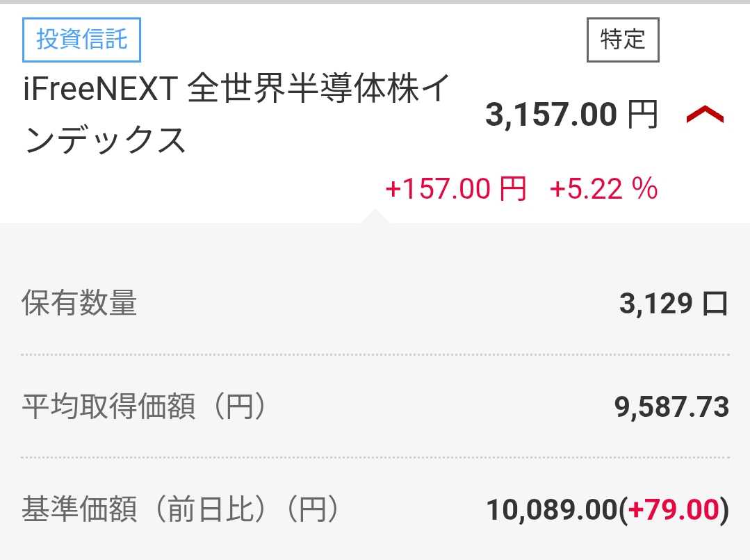The width and height of the screenshot is (750, 560).
Task: Click the 投資信託 category tag
Action: click(82, 39)
